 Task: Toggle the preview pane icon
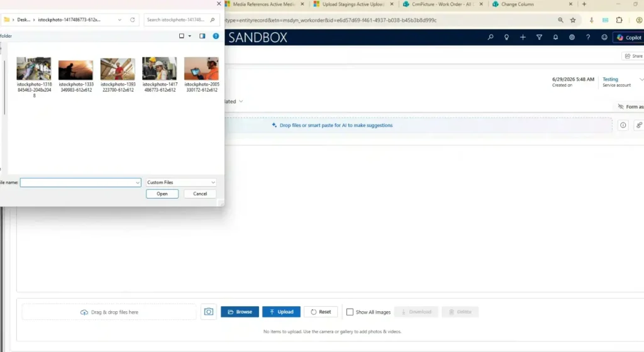tap(202, 36)
